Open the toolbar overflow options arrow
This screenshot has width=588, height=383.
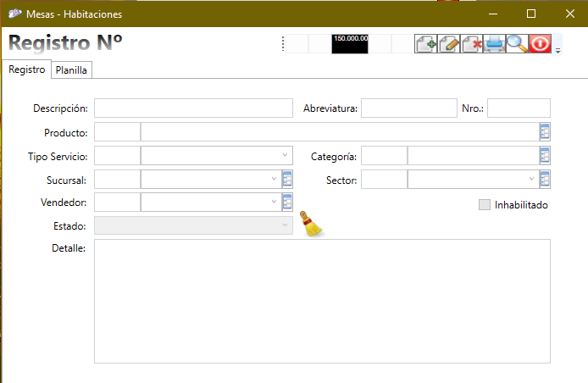tap(557, 51)
